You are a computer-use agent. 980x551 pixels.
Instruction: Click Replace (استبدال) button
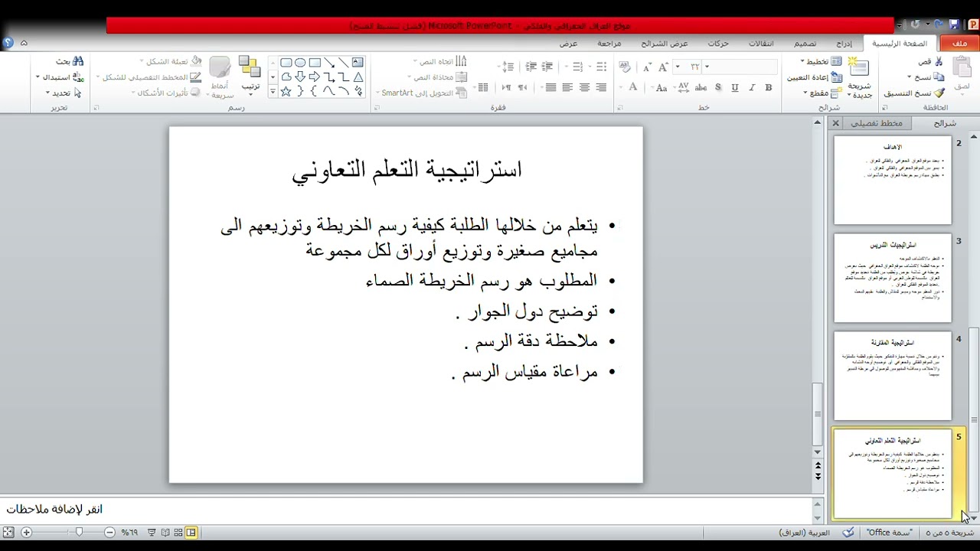[60, 77]
